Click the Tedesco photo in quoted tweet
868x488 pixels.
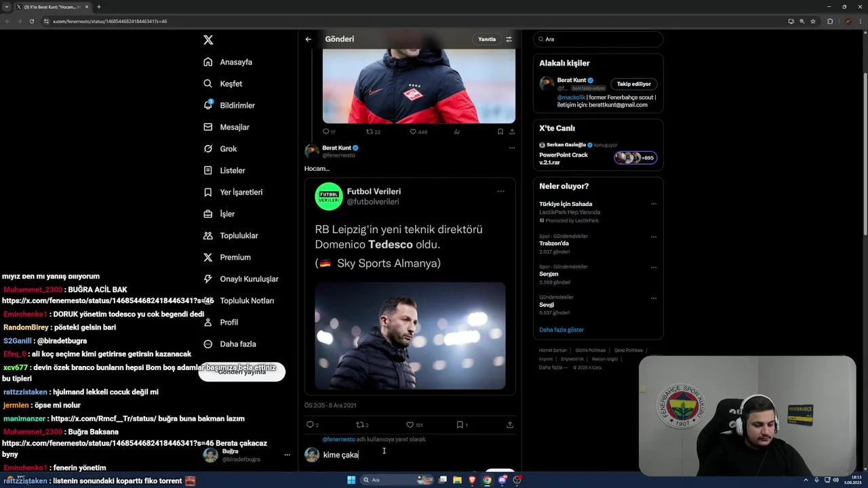pyautogui.click(x=410, y=336)
